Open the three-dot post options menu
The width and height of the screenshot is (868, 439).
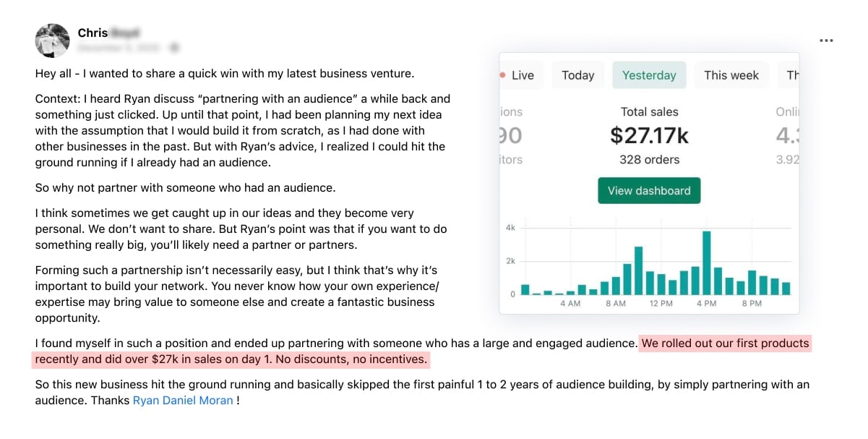[826, 41]
